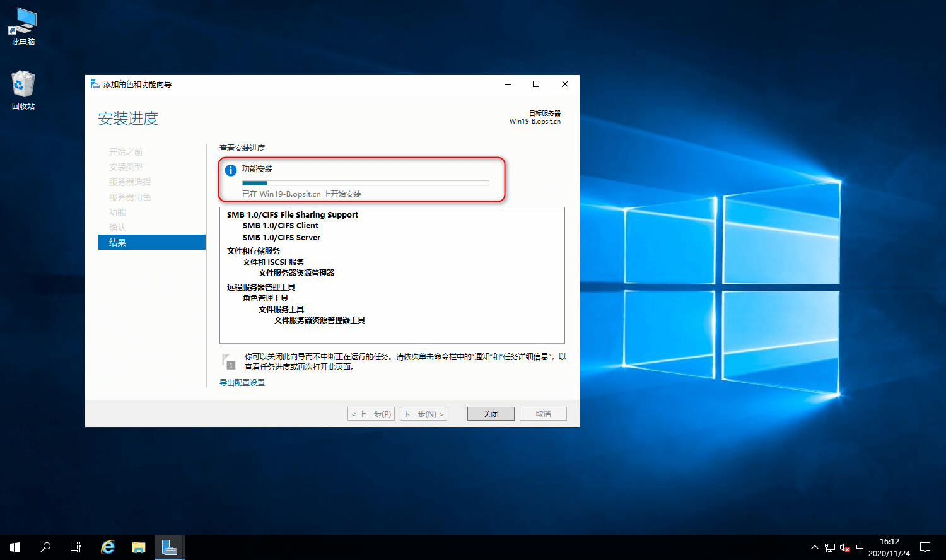Launch Internet Explorer from taskbar
946x560 pixels.
point(108,547)
